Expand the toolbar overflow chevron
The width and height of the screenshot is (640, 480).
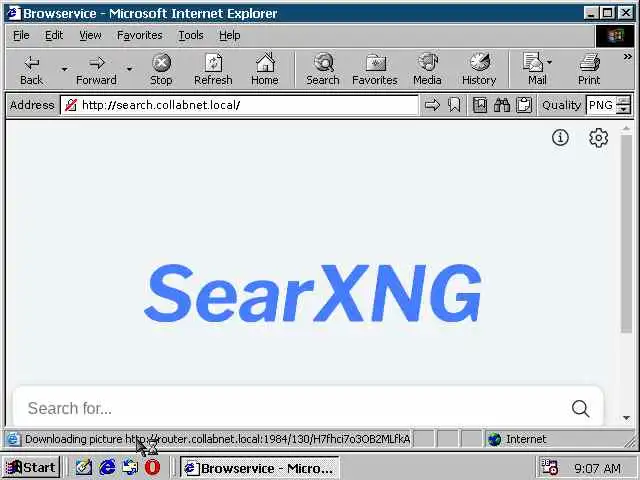click(x=627, y=57)
